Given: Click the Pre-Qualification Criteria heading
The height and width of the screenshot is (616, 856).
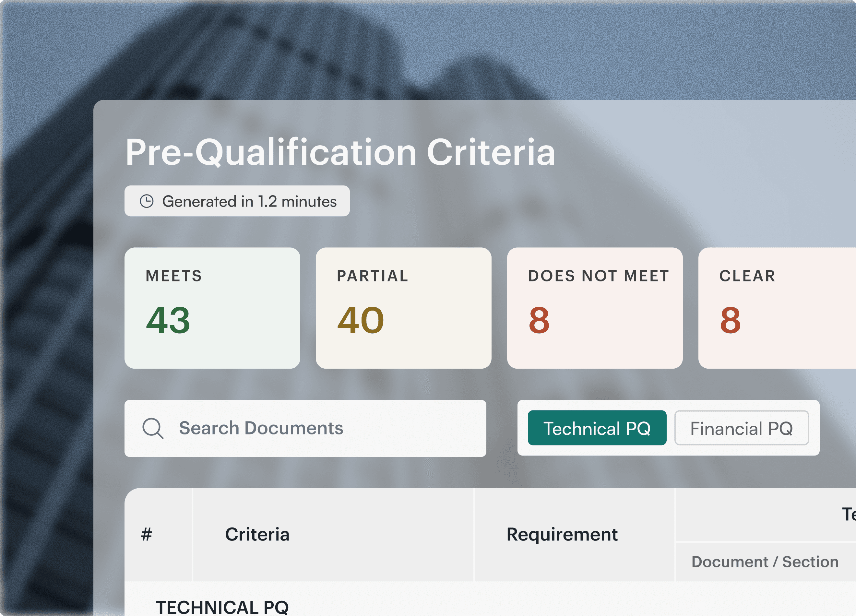Looking at the screenshot, I should click(x=340, y=152).
